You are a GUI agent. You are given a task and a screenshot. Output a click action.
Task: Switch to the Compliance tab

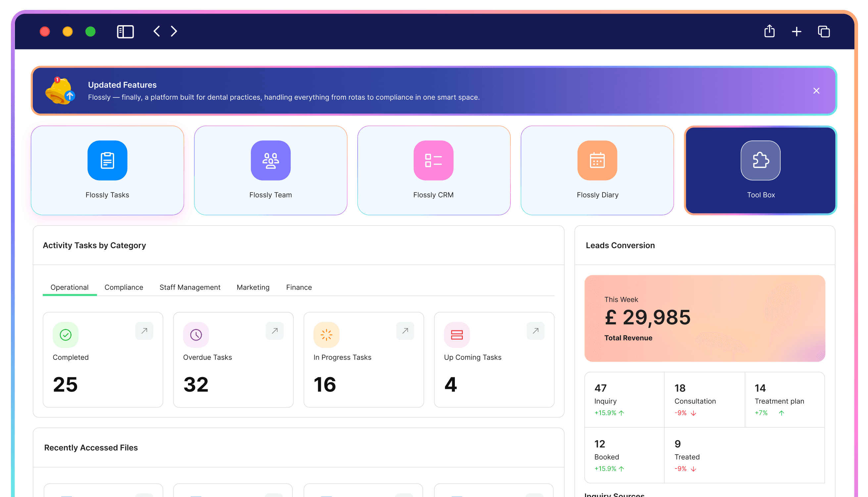pyautogui.click(x=123, y=287)
